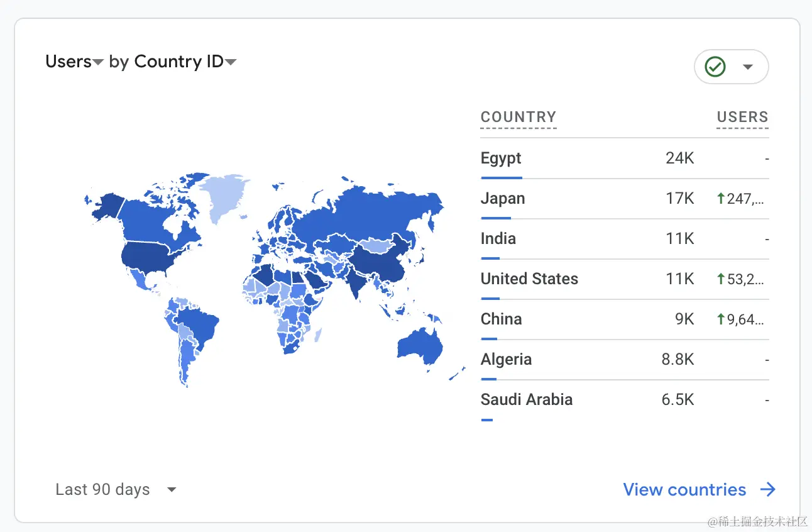Select the Algeria row label
The image size is (812, 532).
click(506, 359)
